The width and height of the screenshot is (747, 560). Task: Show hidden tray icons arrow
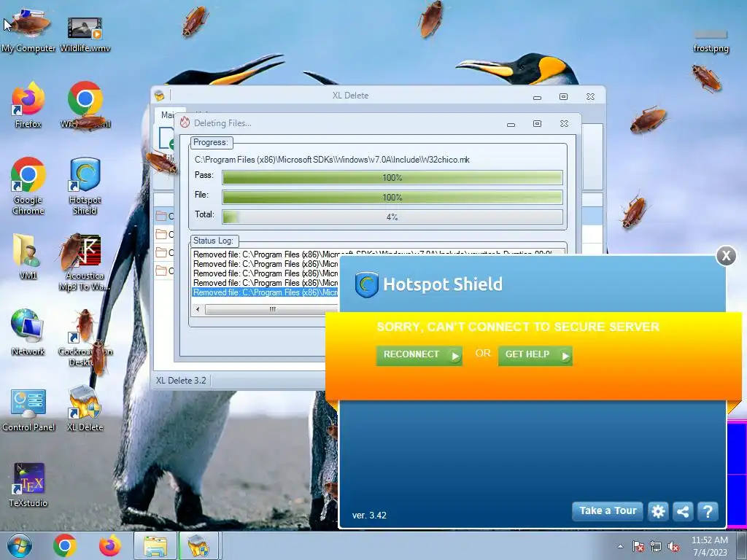(620, 547)
